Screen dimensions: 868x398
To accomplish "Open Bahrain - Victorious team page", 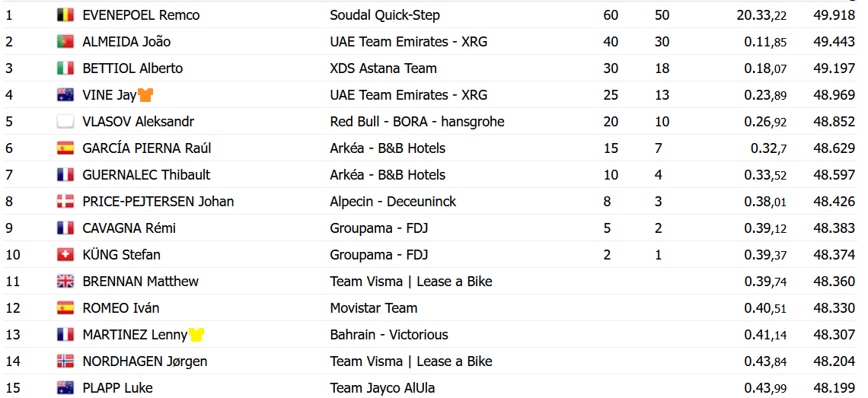I will click(x=388, y=335).
